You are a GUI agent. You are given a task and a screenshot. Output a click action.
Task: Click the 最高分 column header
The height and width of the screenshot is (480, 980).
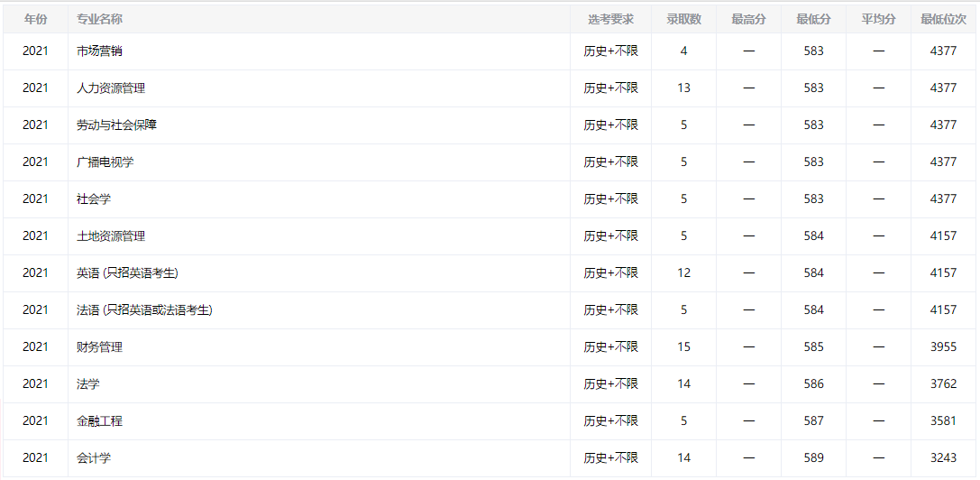748,19
